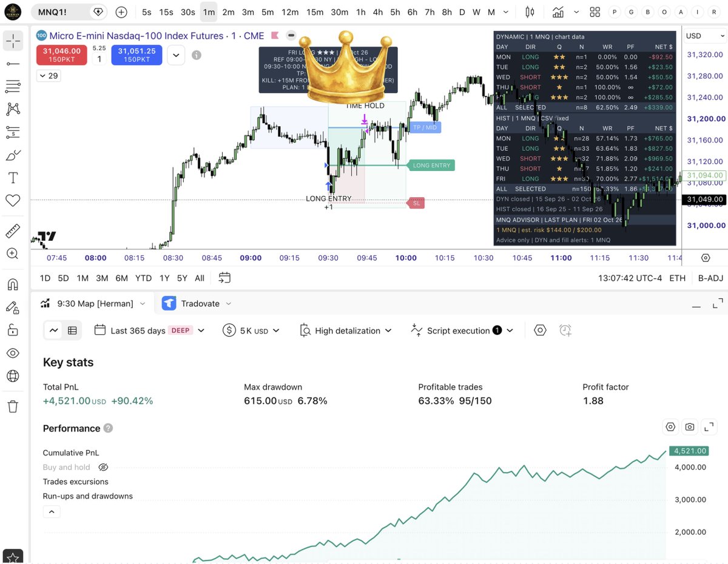Toggle the ETH session setting
The image size is (728, 564).
[677, 278]
